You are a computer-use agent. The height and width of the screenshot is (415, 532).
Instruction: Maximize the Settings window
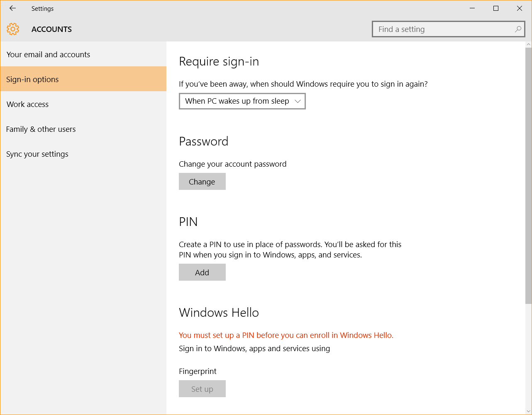coord(496,8)
